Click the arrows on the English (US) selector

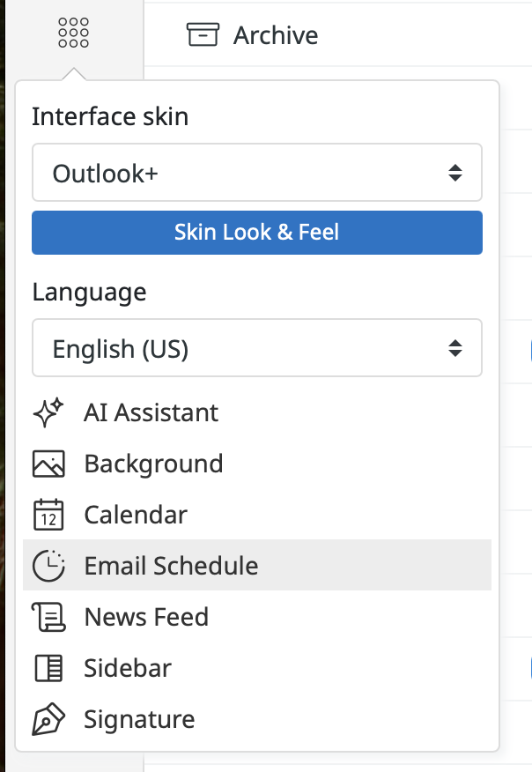tap(454, 349)
